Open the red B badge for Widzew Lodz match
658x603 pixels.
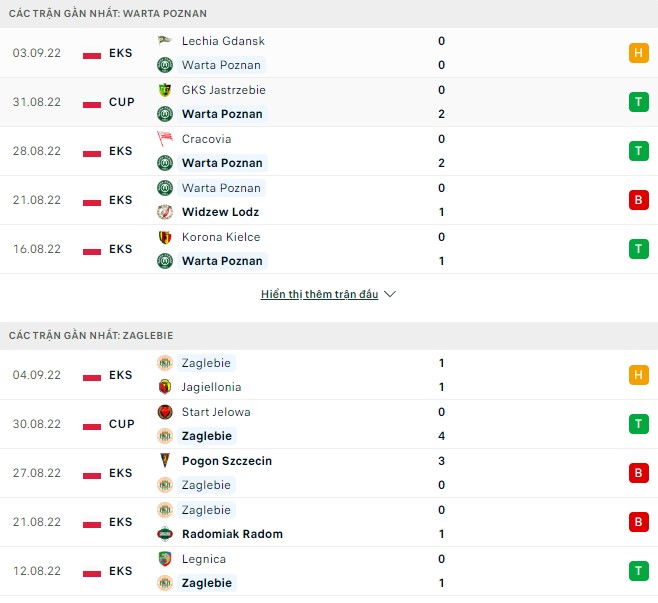pos(638,200)
